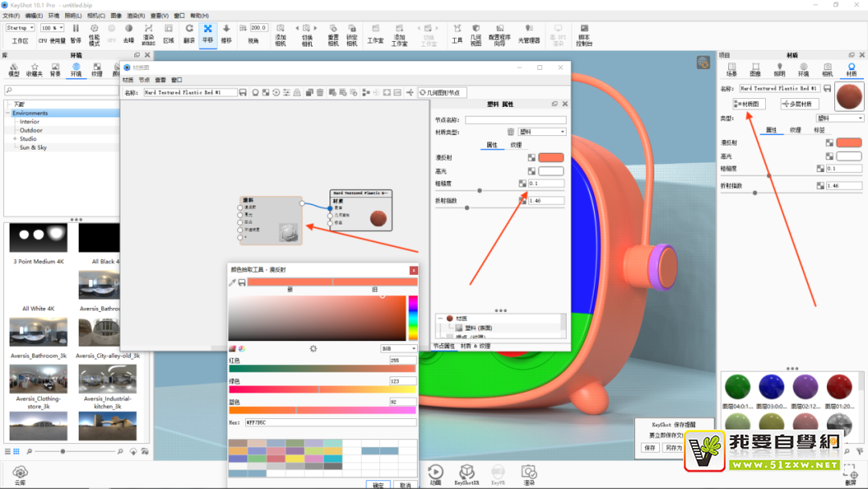The width and height of the screenshot is (868, 489).
Task: Switch to the 纹理 tab in node properties
Action: point(516,145)
